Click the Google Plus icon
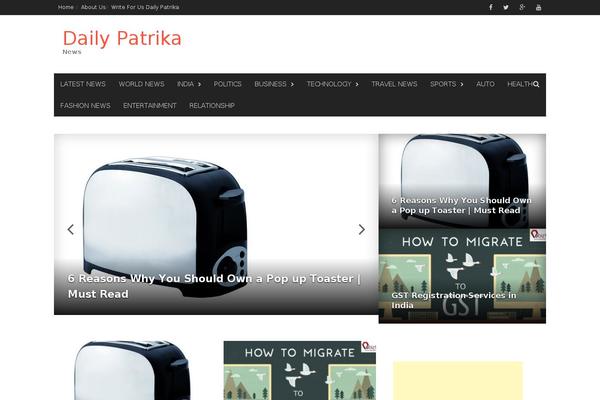 pyautogui.click(x=522, y=7)
